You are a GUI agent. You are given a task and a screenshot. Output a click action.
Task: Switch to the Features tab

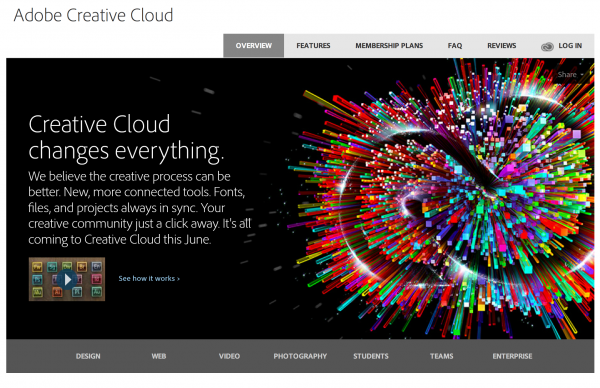pos(313,46)
